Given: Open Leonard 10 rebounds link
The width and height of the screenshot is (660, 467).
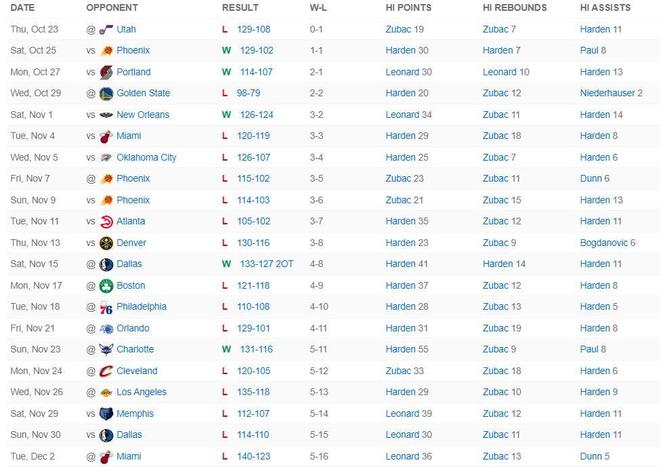Looking at the screenshot, I should pyautogui.click(x=506, y=72).
